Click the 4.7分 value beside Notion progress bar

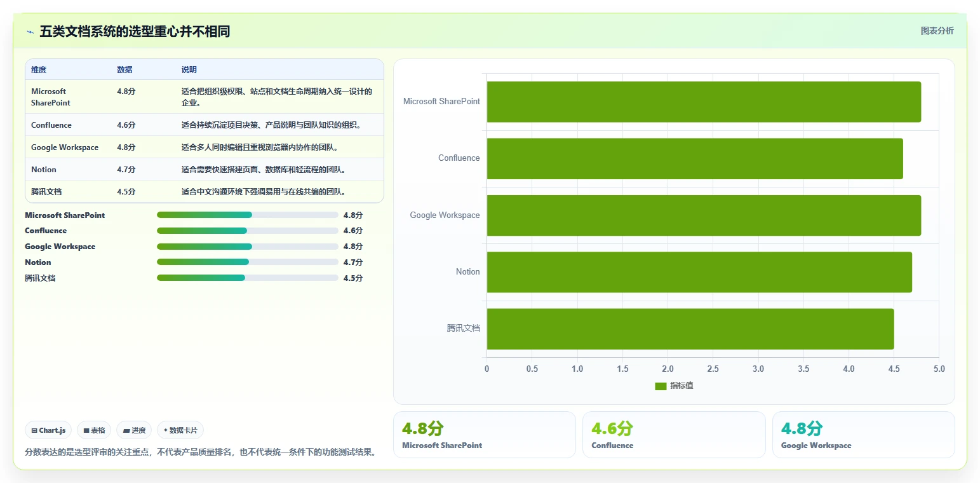pyautogui.click(x=353, y=262)
